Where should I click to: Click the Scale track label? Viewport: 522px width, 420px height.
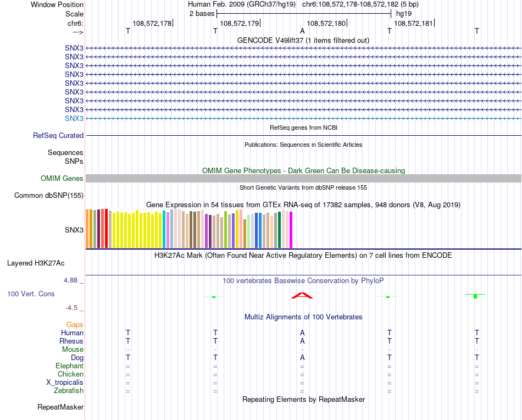pyautogui.click(x=74, y=14)
